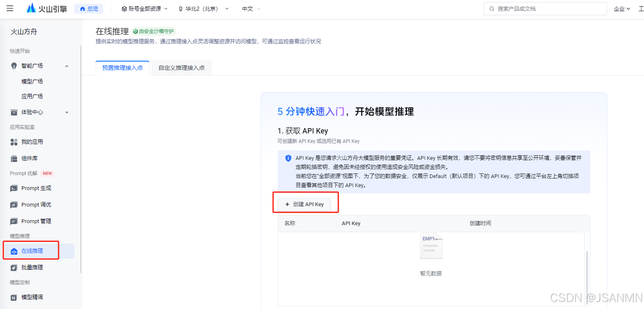Open 模型精调 in the sidebar
Image resolution: width=644 pixels, height=309 pixels.
coord(32,297)
